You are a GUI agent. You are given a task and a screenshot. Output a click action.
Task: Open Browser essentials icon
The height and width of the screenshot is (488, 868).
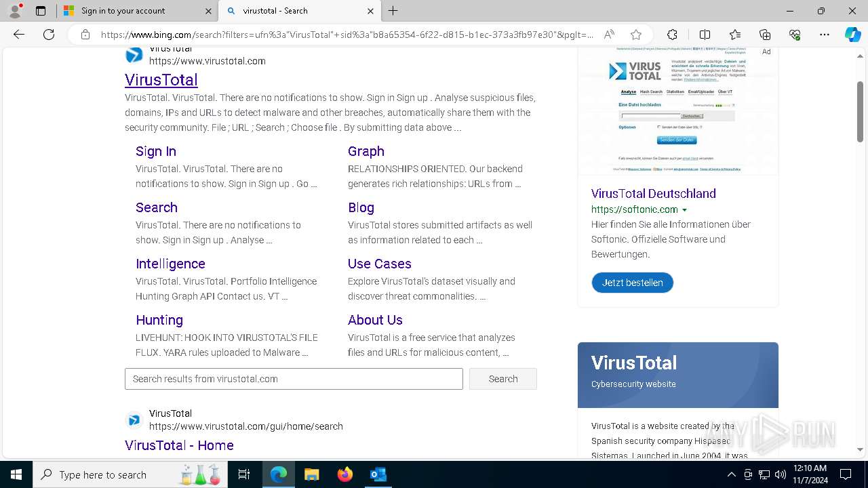[x=795, y=35]
